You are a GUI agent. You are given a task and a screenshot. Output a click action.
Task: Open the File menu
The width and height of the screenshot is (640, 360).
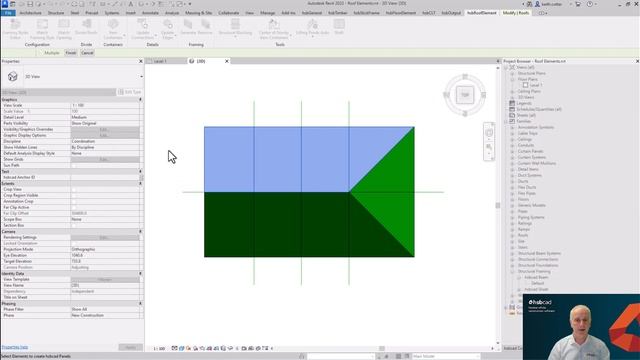point(8,13)
